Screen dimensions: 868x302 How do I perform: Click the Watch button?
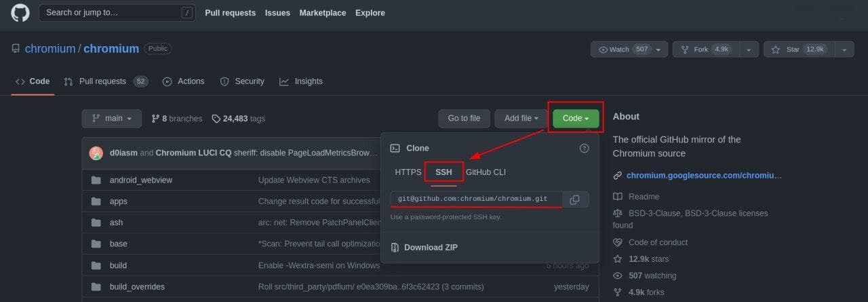click(x=629, y=50)
